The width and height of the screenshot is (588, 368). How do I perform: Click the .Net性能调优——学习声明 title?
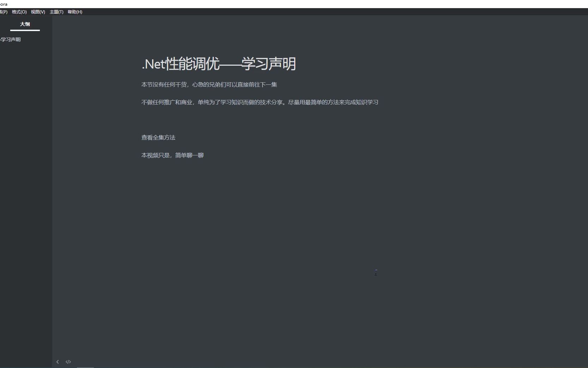[218, 64]
